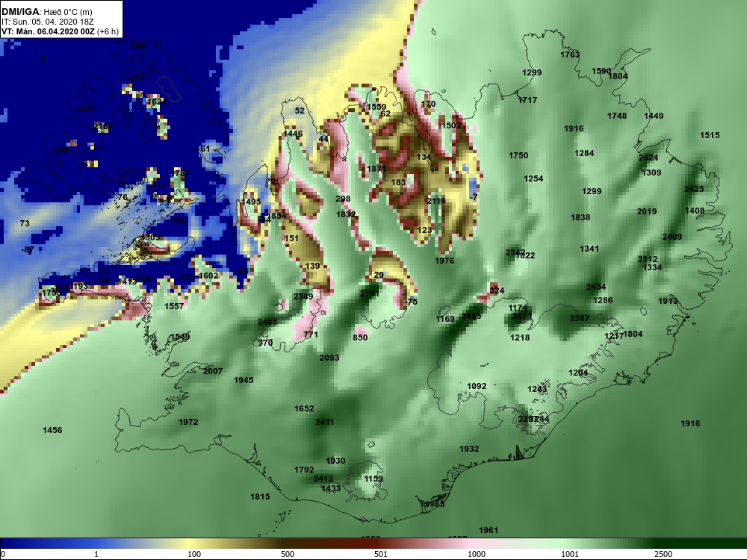747x560 pixels.
Task: Click the legend label "501"
Action: tap(381, 554)
